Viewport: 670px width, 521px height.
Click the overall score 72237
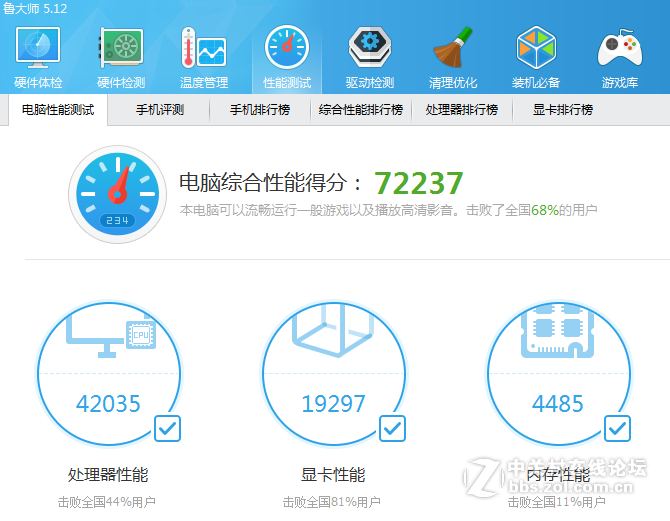click(419, 183)
